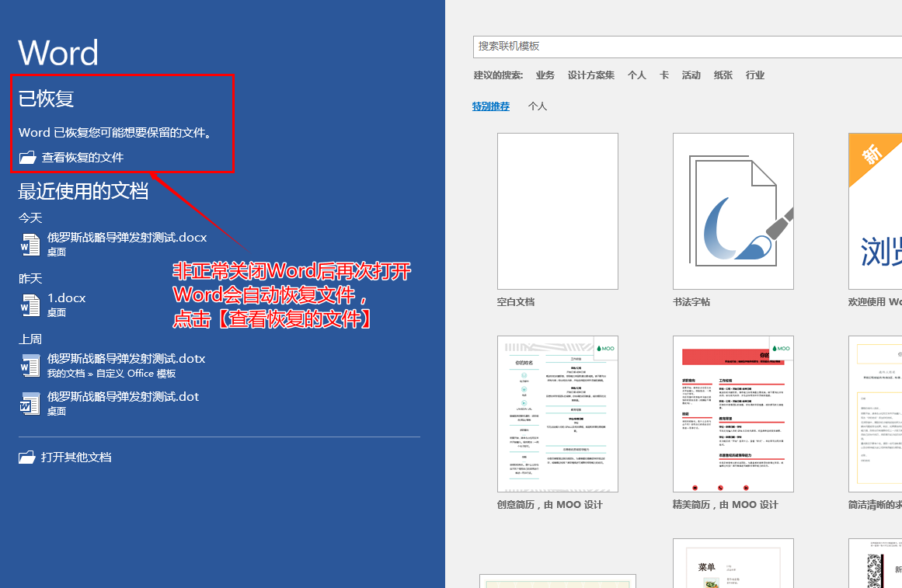Image resolution: width=902 pixels, height=588 pixels.
Task: Select the 空白文档 blank document thumbnail
Action: tap(557, 211)
